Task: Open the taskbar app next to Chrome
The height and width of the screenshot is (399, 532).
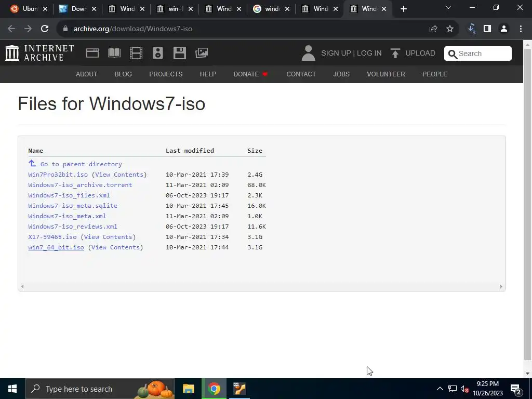Action: (240, 389)
